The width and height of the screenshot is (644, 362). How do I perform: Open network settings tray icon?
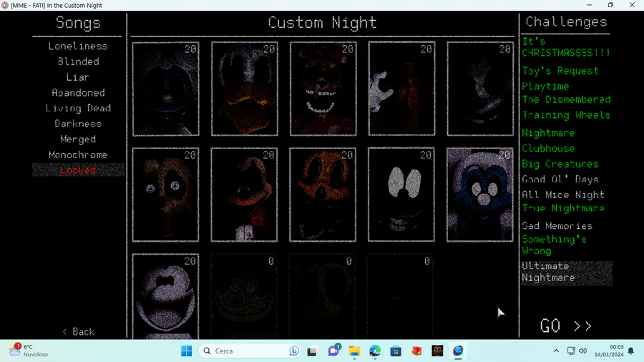click(x=571, y=351)
